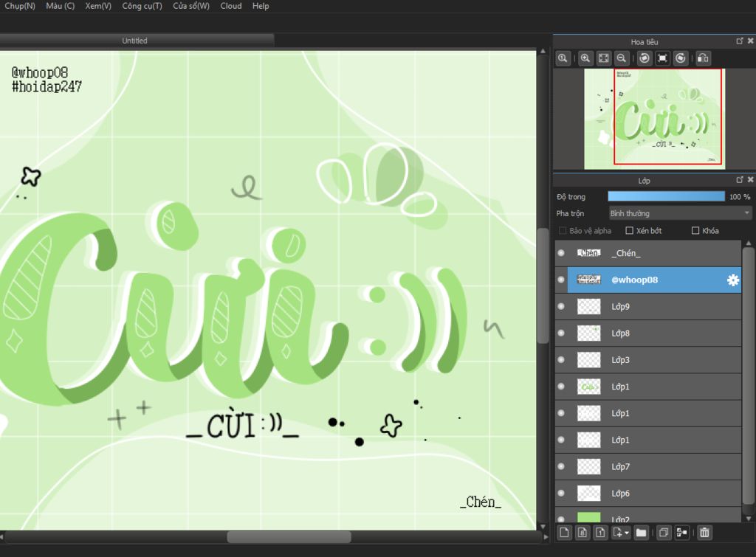Switch to the Untitled document tab
The image size is (756, 557).
[x=135, y=41]
